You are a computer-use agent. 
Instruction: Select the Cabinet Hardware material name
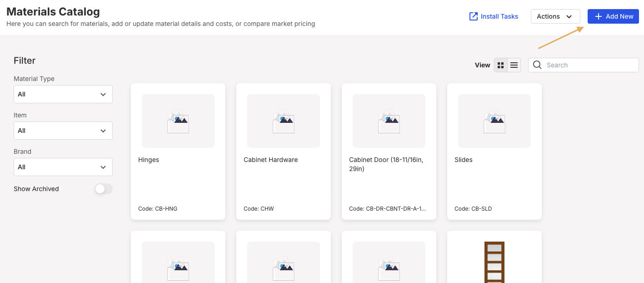point(271,160)
